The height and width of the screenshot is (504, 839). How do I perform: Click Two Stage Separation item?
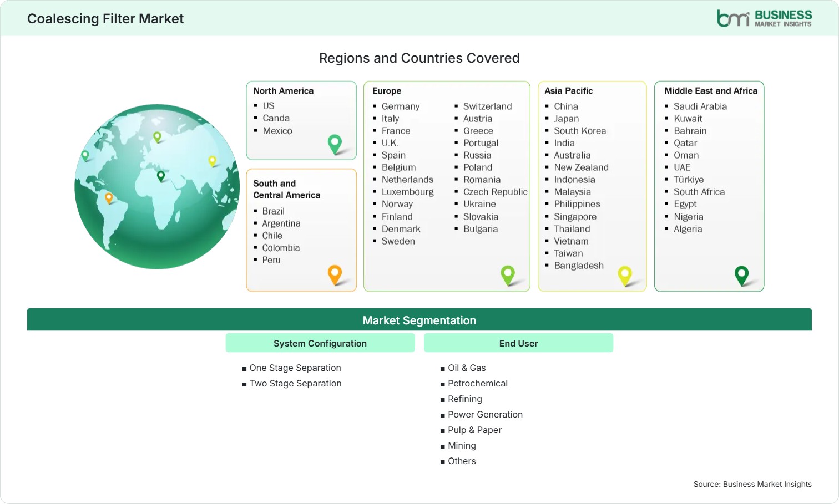click(x=295, y=383)
